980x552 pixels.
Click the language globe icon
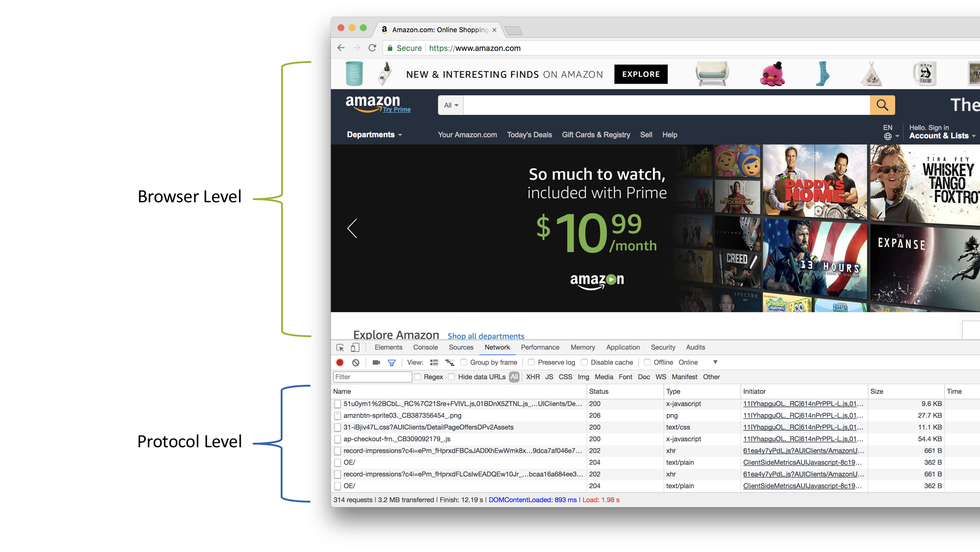pos(888,136)
